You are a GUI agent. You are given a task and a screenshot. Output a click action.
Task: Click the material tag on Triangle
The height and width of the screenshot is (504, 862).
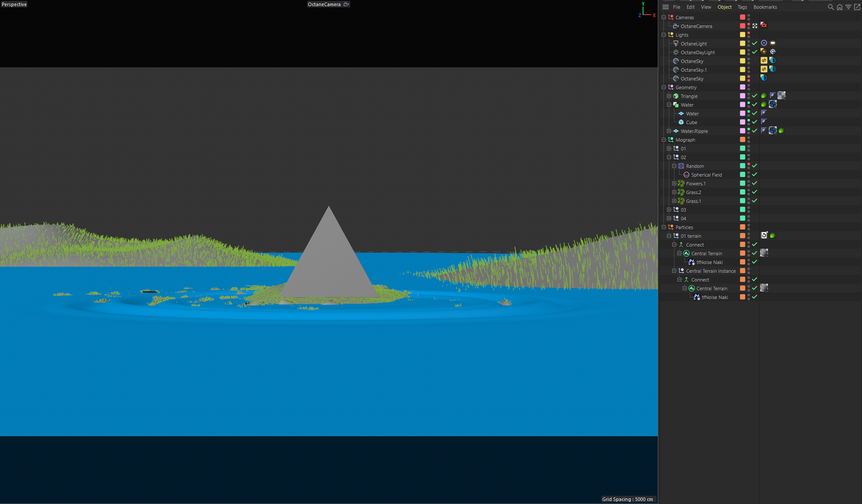pos(782,96)
